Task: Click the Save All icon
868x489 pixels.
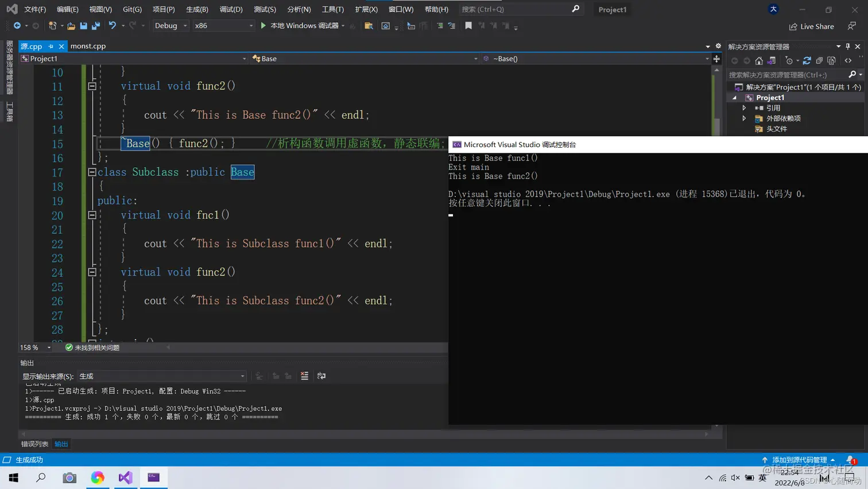Action: click(96, 26)
